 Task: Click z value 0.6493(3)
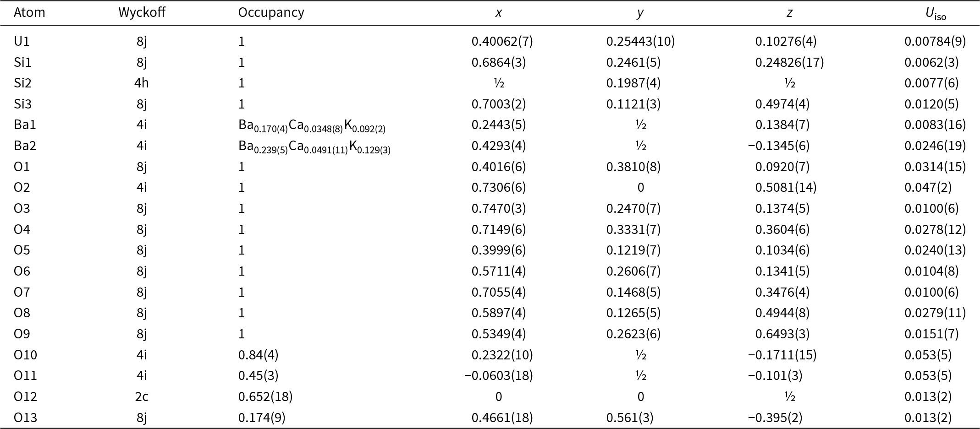pos(782,334)
